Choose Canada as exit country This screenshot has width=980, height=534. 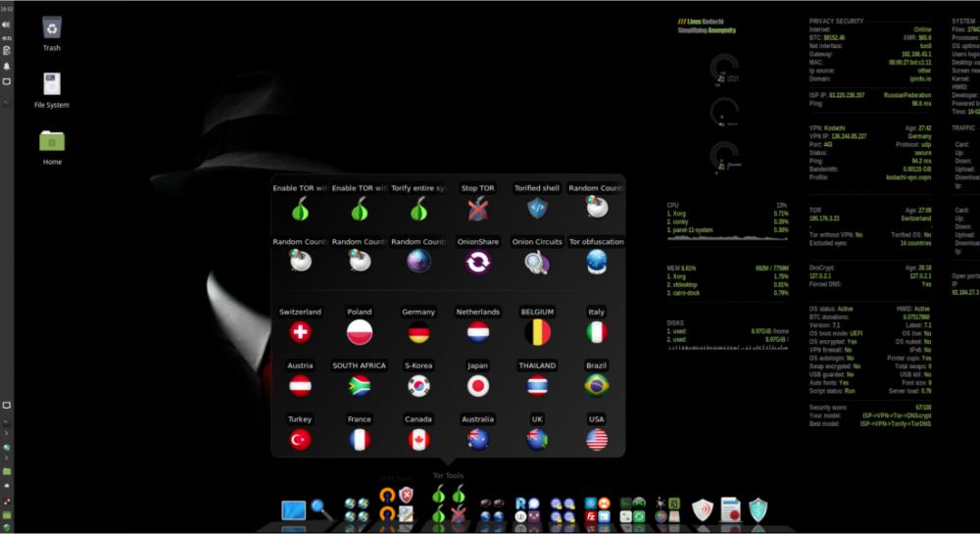[418, 440]
